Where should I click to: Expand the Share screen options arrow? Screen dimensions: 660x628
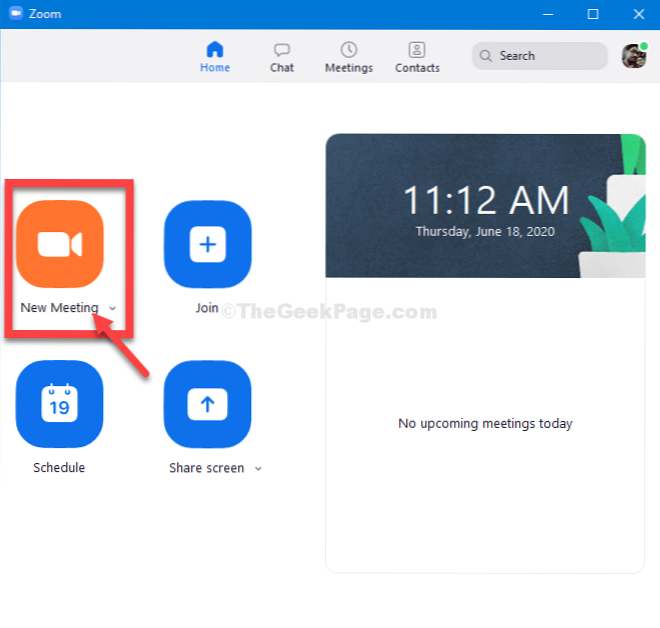point(258,469)
